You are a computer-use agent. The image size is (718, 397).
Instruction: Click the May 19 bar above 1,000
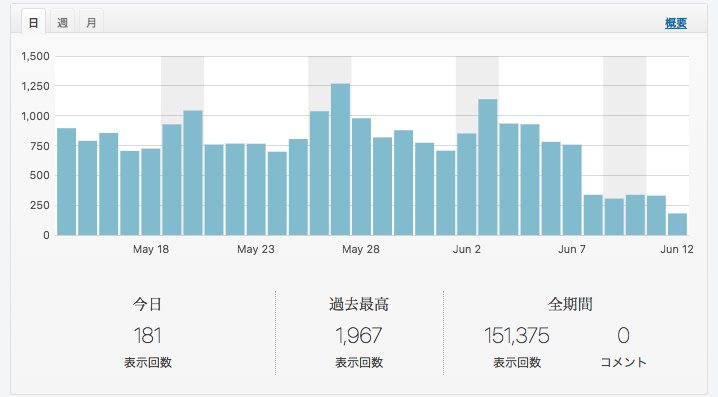coord(193,173)
